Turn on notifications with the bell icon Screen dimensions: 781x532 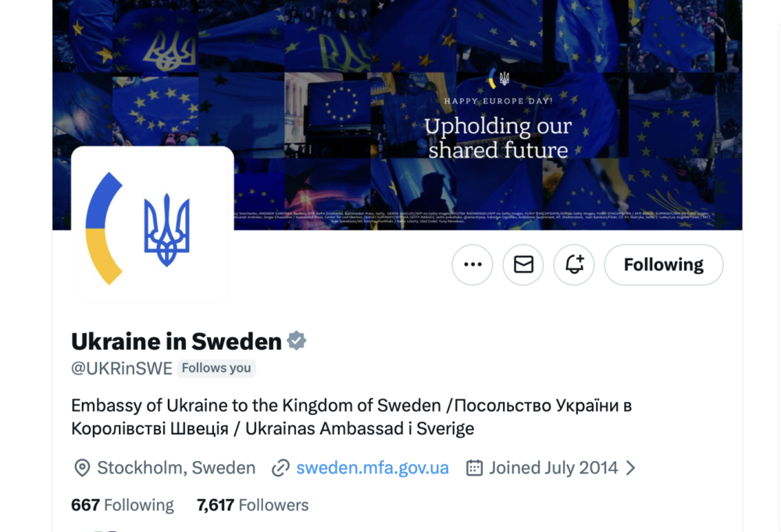(x=574, y=265)
